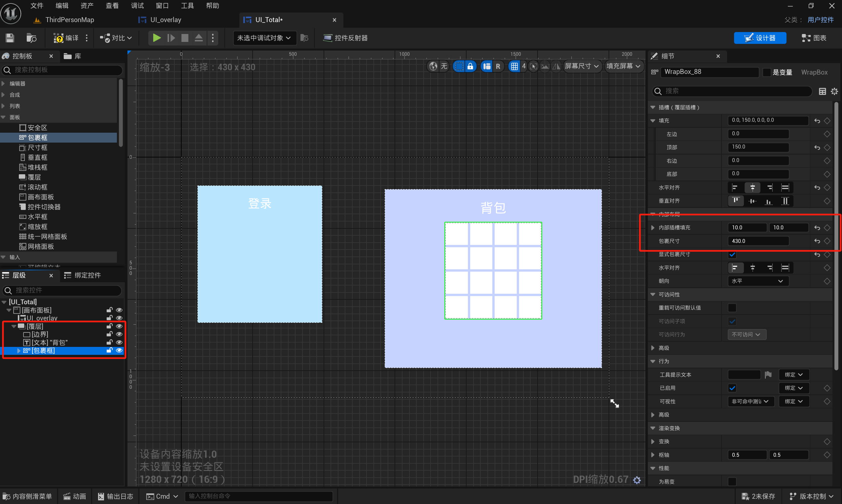Viewport: 842px width, 504px height.
Task: Expand the 包裹框 item in the hierarchy tree
Action: point(19,350)
